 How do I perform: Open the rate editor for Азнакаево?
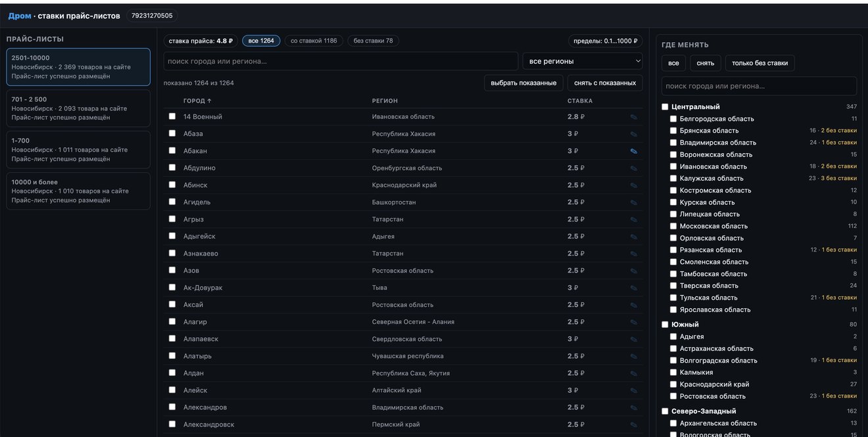(x=634, y=254)
